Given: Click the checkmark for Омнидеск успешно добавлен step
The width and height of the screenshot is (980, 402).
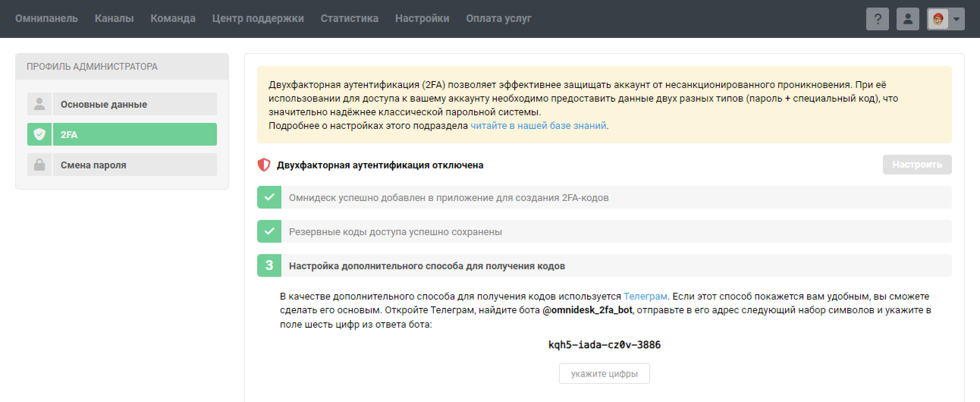Looking at the screenshot, I should (x=269, y=197).
